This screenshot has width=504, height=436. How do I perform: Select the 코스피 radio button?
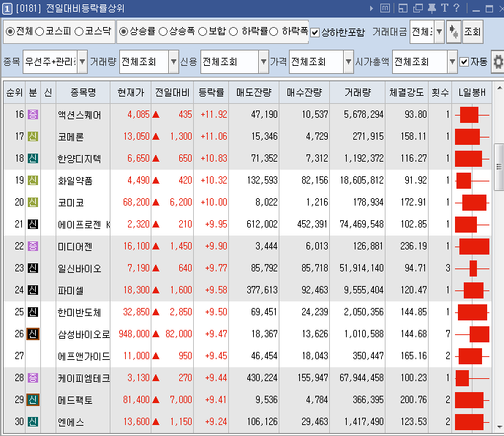40,31
